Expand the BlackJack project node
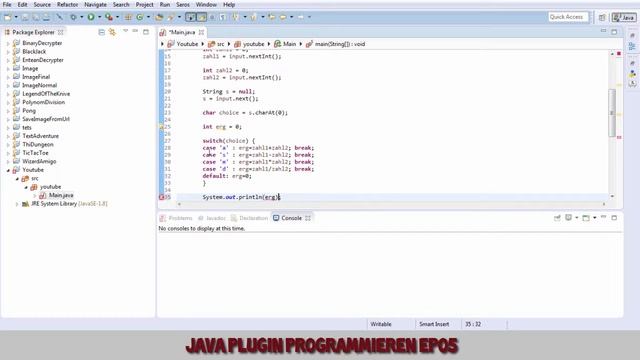640x360 pixels. (x=8, y=51)
